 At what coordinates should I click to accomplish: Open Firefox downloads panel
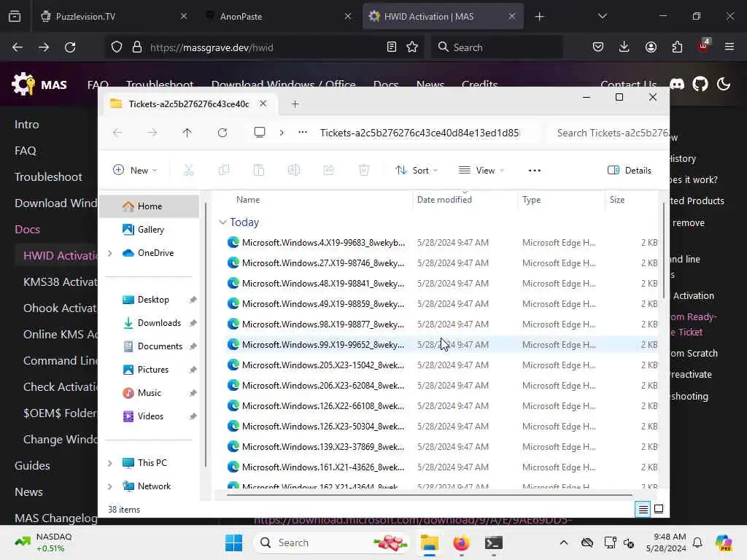tap(624, 47)
